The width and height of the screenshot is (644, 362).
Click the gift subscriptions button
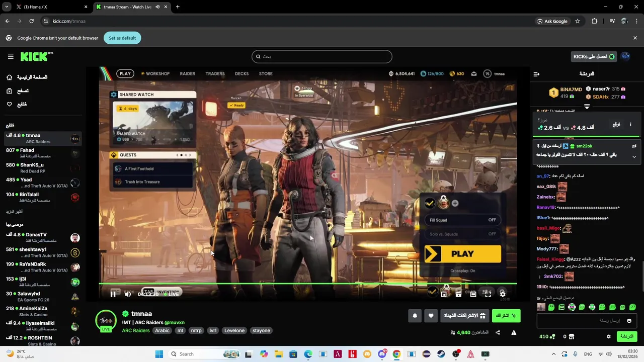coord(465,316)
